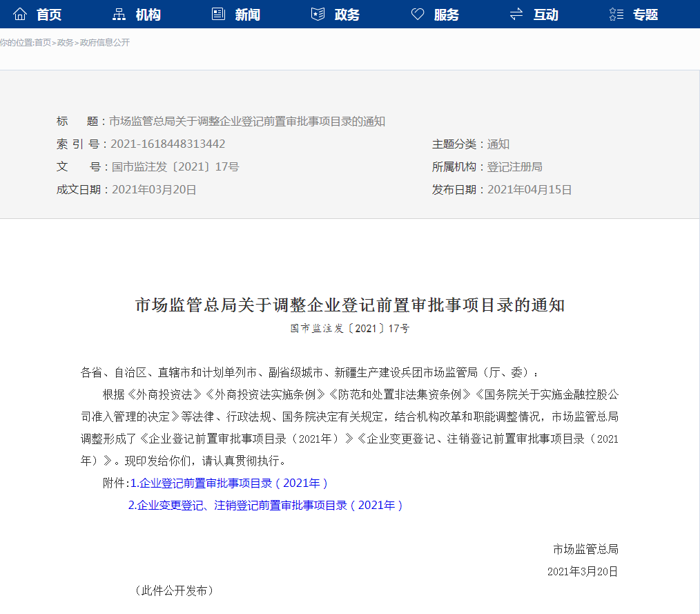The image size is (700, 614).
Task: Click the 附件: label
Action: click(116, 483)
